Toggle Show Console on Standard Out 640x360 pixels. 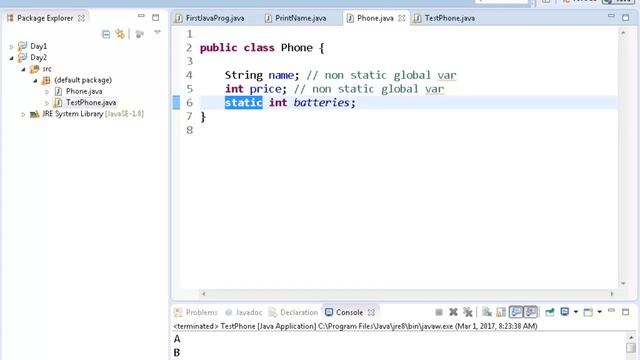(x=516, y=312)
